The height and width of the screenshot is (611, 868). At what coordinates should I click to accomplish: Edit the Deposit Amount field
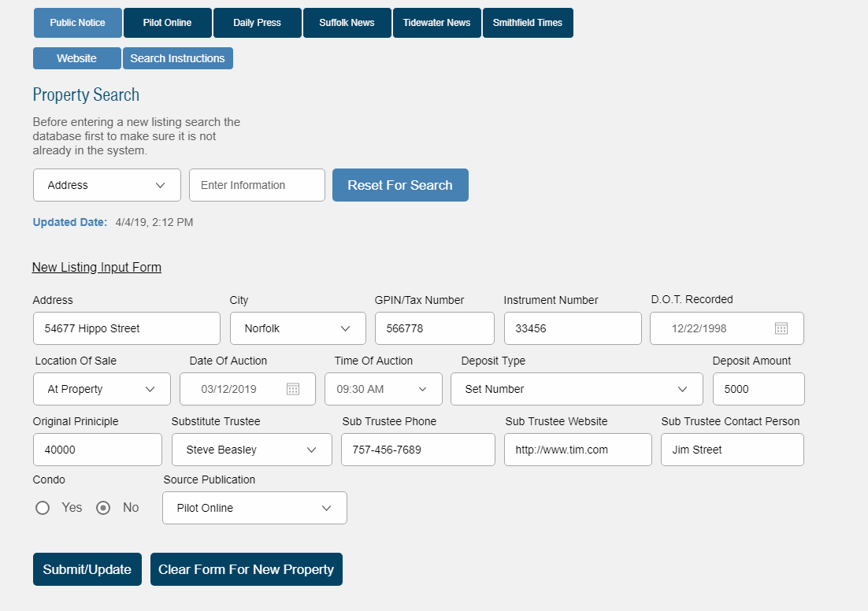(x=759, y=389)
